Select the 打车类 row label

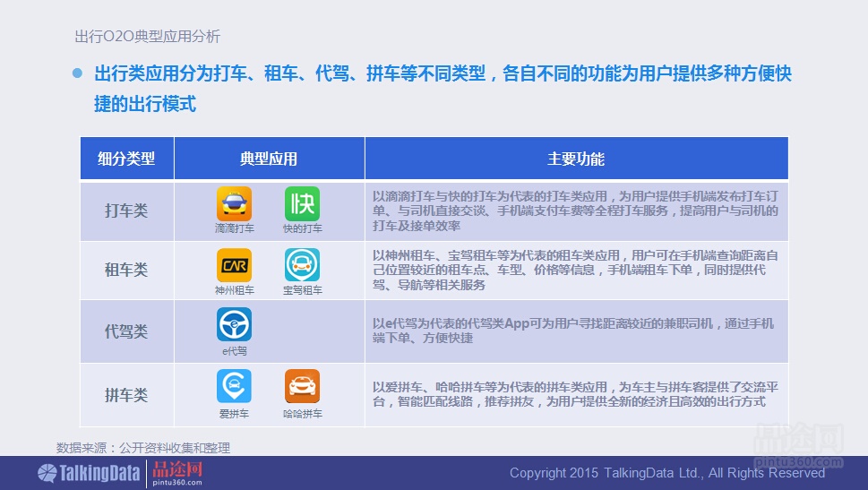tap(127, 211)
